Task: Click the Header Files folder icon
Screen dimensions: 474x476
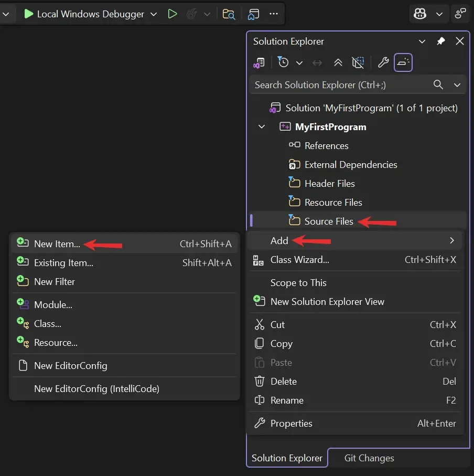Action: pos(294,183)
